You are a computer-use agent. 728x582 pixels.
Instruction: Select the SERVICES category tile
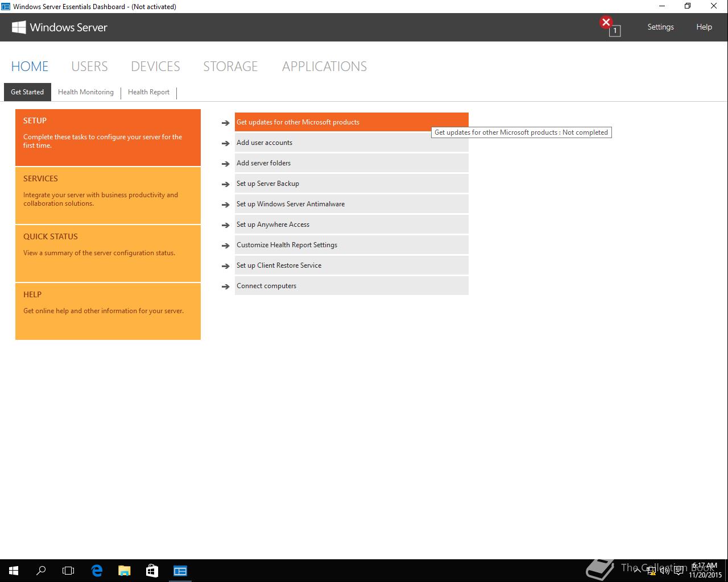click(x=108, y=196)
